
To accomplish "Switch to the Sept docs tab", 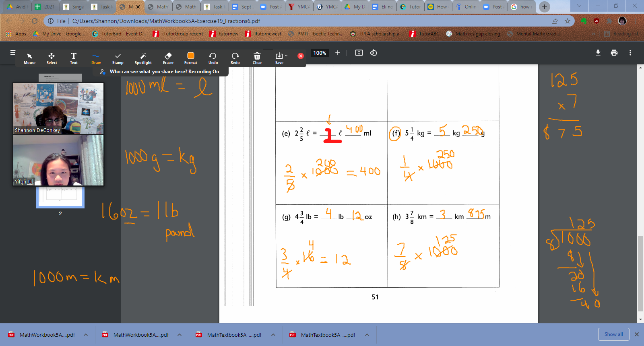I will [243, 7].
